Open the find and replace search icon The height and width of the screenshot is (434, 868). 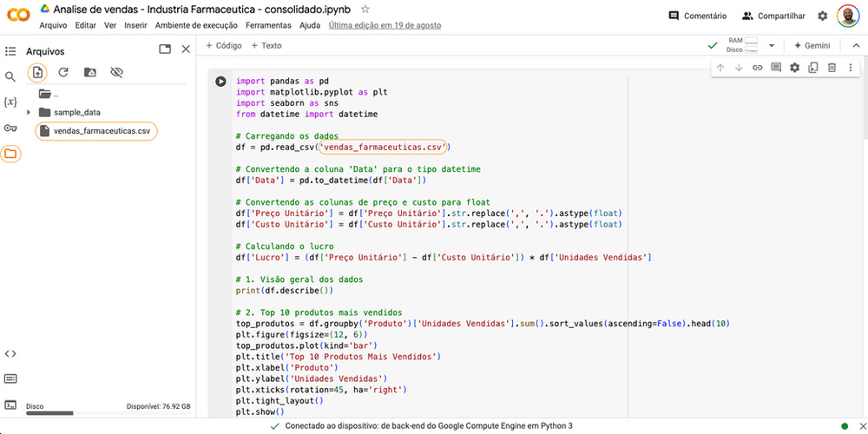(x=10, y=76)
